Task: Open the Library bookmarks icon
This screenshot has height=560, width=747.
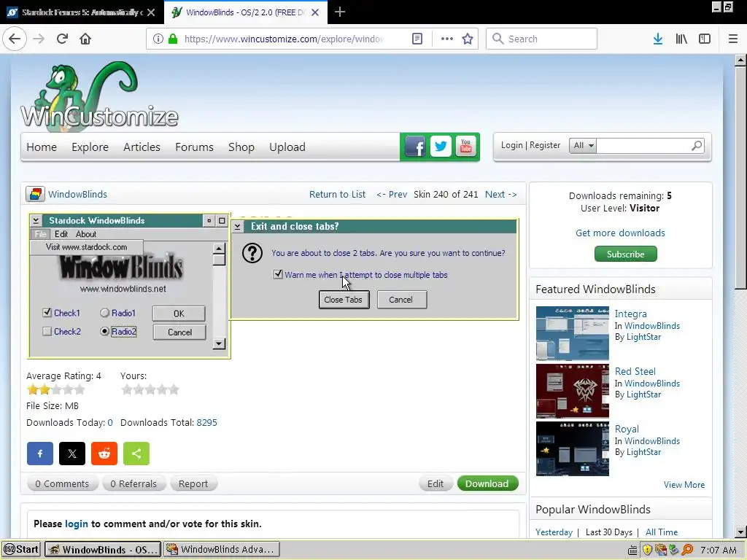Action: 681,39
